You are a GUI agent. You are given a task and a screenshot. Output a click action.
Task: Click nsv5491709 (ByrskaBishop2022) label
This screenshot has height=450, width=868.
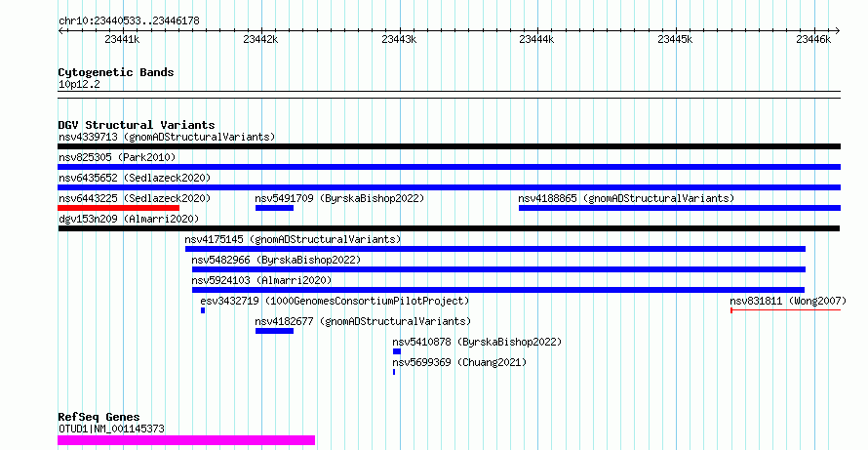point(339,198)
